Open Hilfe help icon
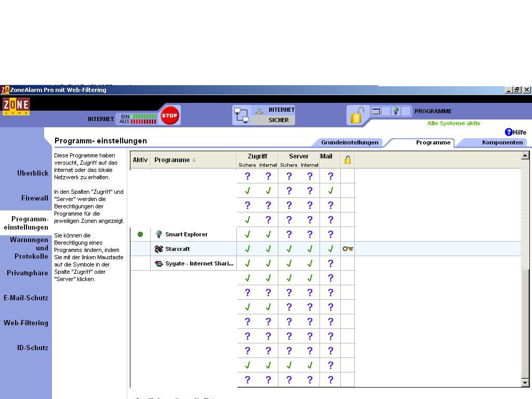 (509, 132)
